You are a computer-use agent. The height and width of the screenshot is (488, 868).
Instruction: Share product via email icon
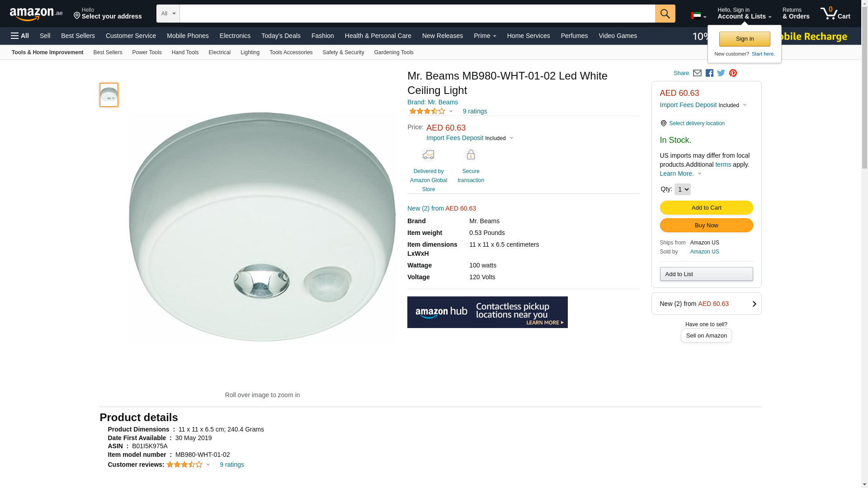click(697, 73)
